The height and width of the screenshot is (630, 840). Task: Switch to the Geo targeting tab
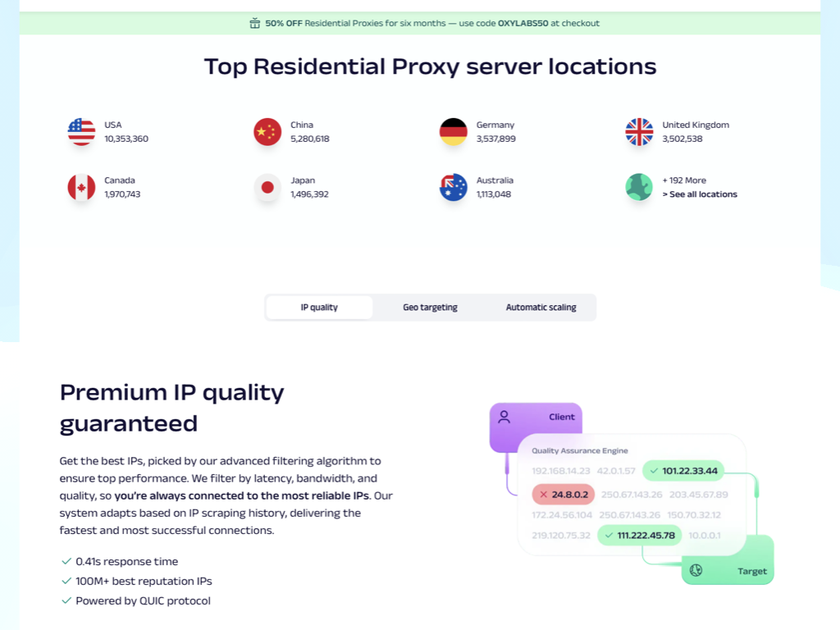430,308
